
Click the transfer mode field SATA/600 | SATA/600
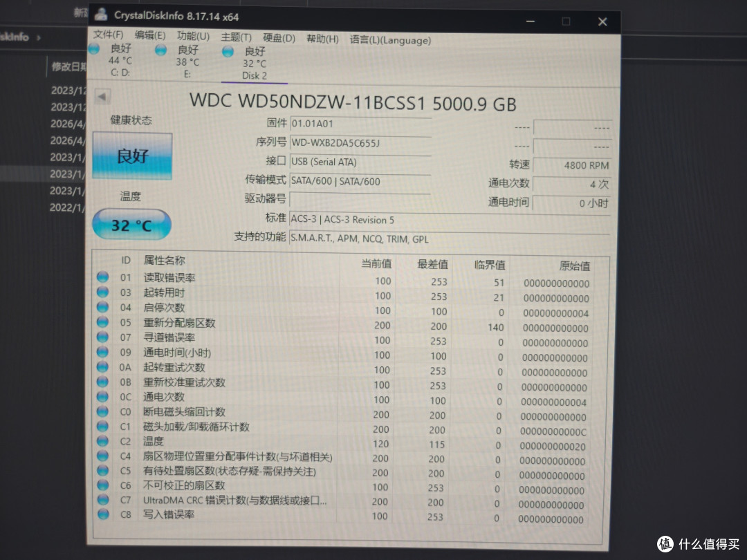point(360,181)
